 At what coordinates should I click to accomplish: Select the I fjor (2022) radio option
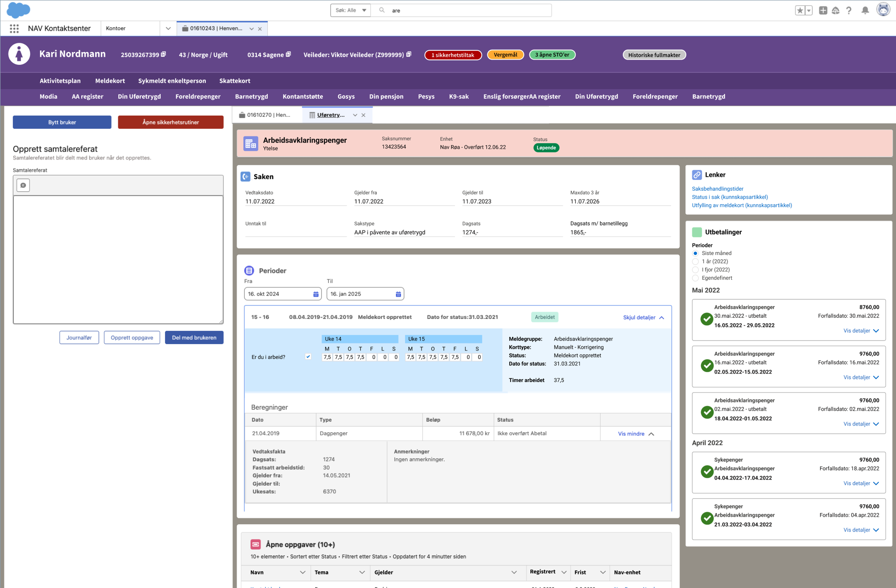(695, 270)
